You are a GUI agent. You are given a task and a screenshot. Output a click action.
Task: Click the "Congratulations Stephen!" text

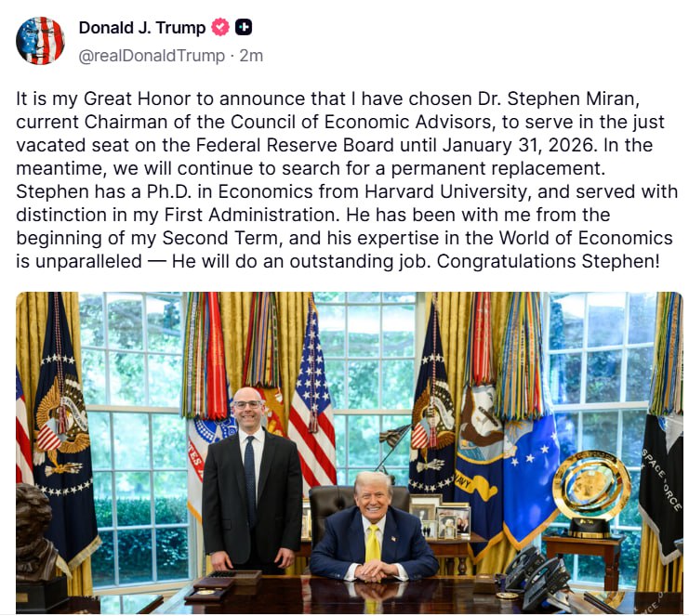click(x=548, y=262)
